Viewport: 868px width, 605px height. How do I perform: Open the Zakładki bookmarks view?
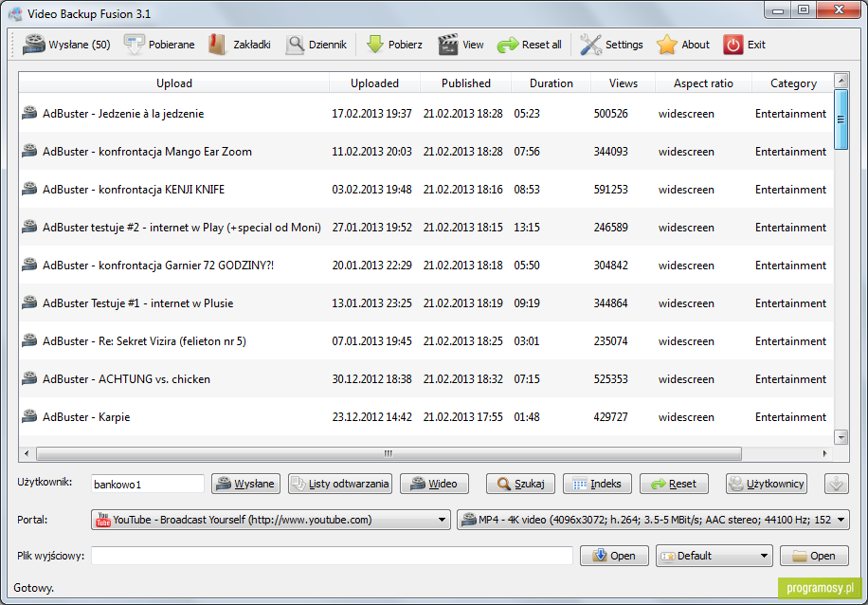coord(240,45)
